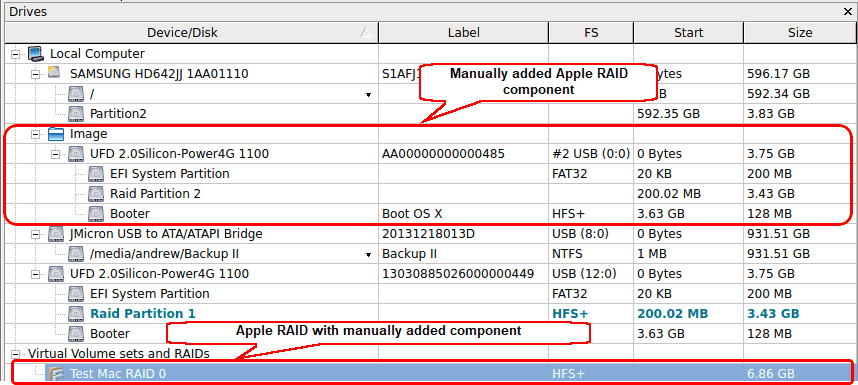Select /media/andrew/Backup II volume

pyautogui.click(x=164, y=254)
